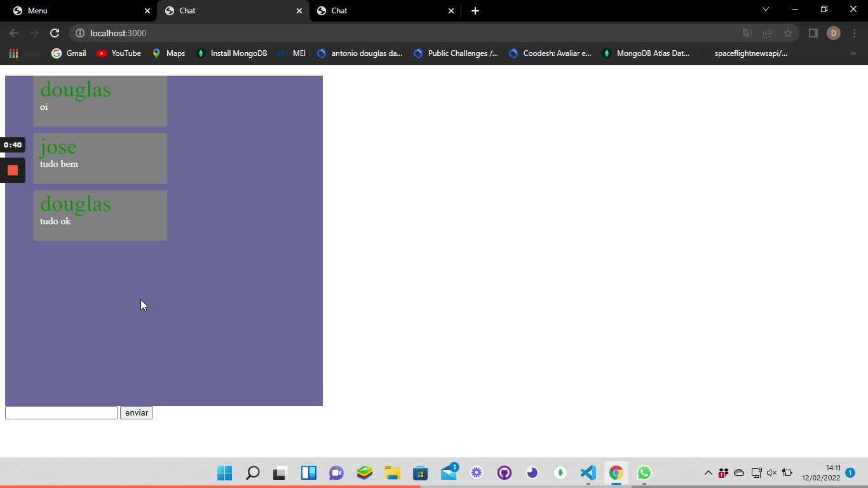Stop the screen recording
The height and width of the screenshot is (488, 868).
click(13, 170)
